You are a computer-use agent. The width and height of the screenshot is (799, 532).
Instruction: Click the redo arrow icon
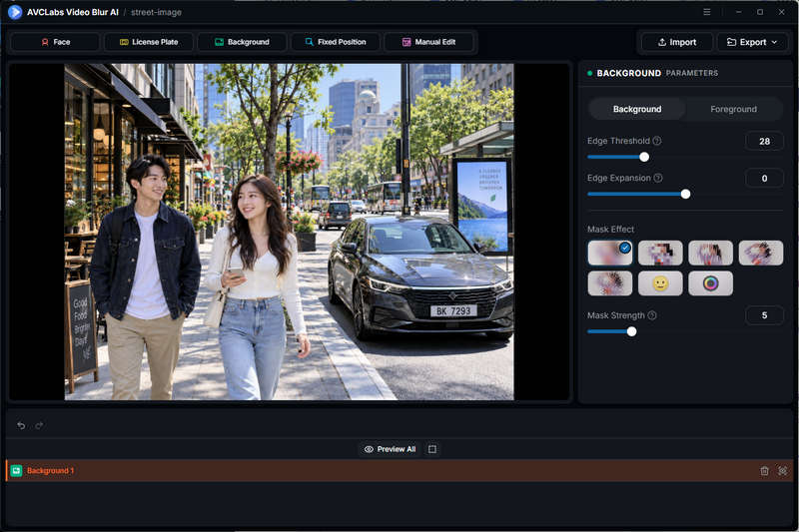point(39,425)
